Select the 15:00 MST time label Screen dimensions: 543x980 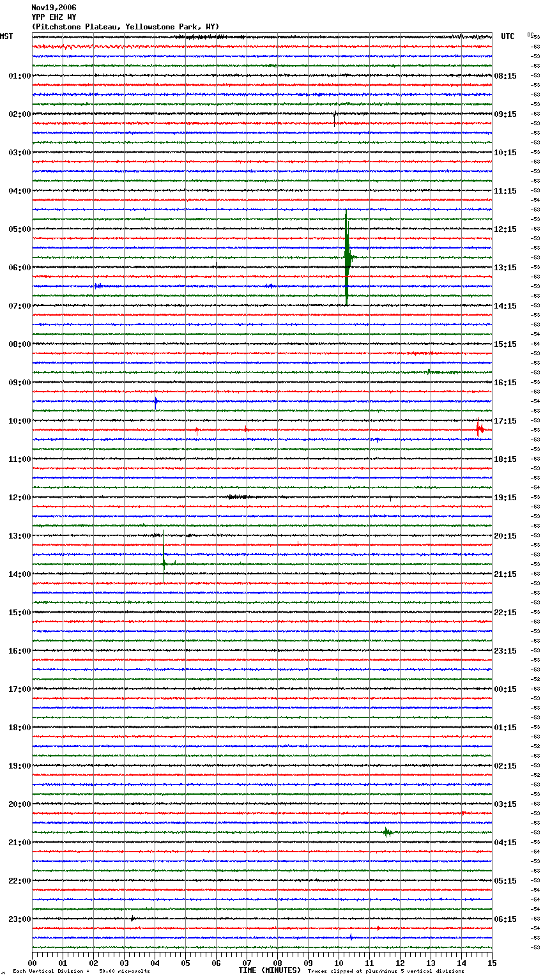tap(19, 613)
